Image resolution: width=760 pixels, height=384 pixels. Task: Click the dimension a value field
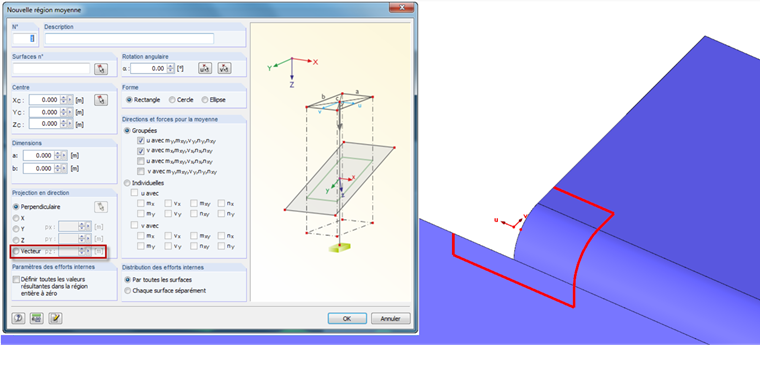click(x=39, y=156)
